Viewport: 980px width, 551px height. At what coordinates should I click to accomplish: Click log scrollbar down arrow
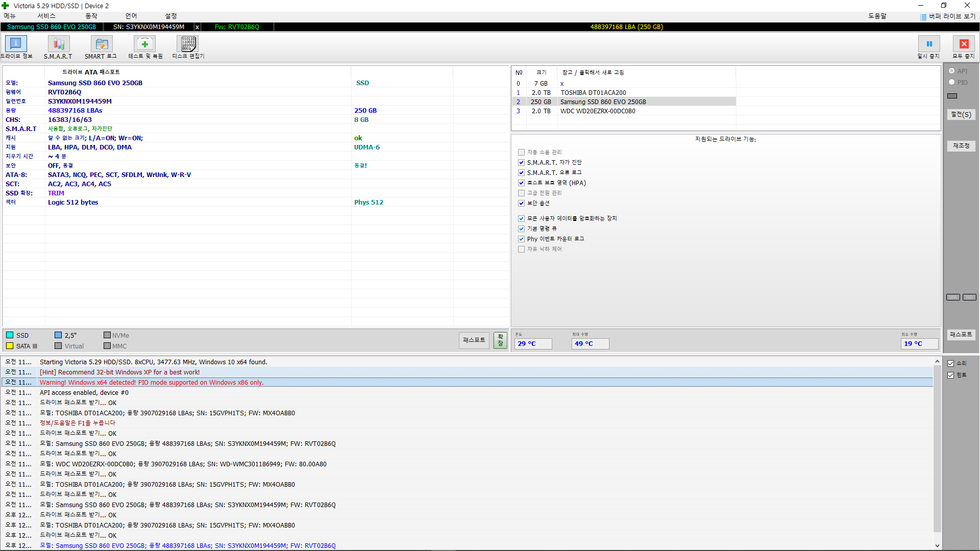937,545
